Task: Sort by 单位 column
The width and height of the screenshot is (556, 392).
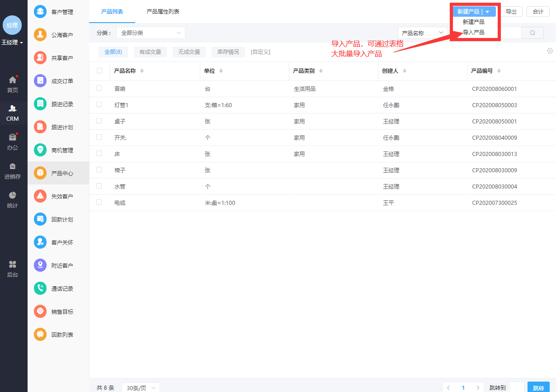Action: pos(221,71)
